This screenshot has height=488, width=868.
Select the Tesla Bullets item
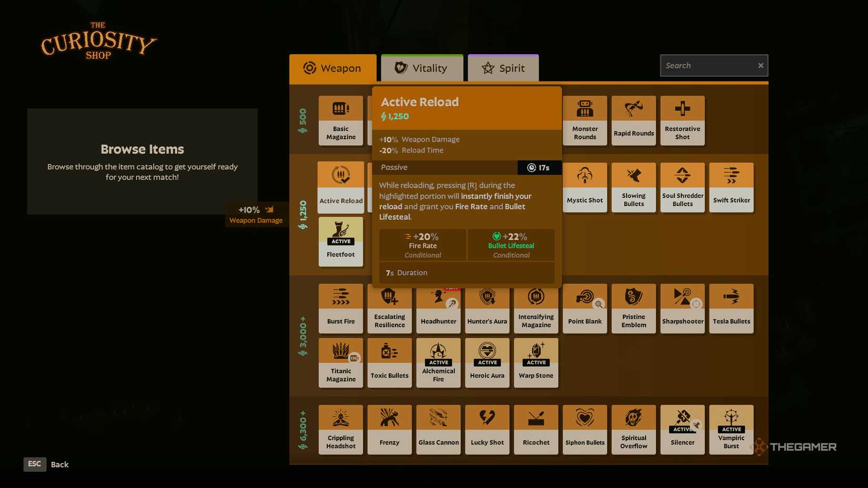(x=731, y=309)
